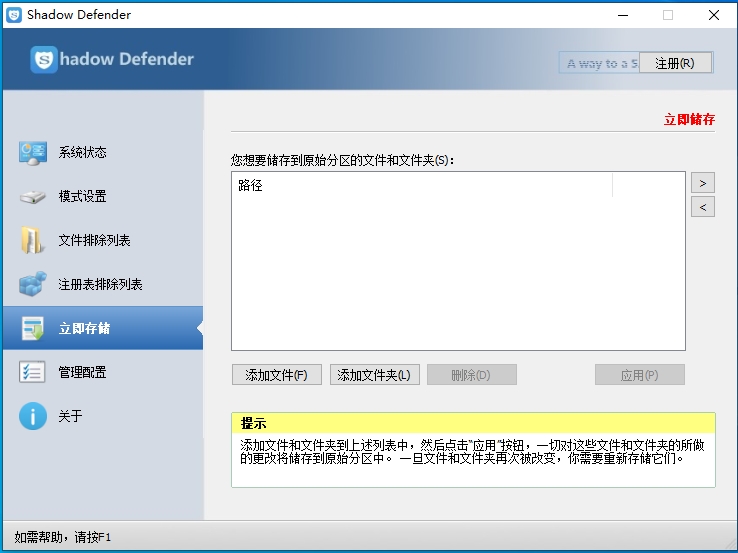Show the 关于 page
The image size is (738, 553).
click(x=103, y=416)
